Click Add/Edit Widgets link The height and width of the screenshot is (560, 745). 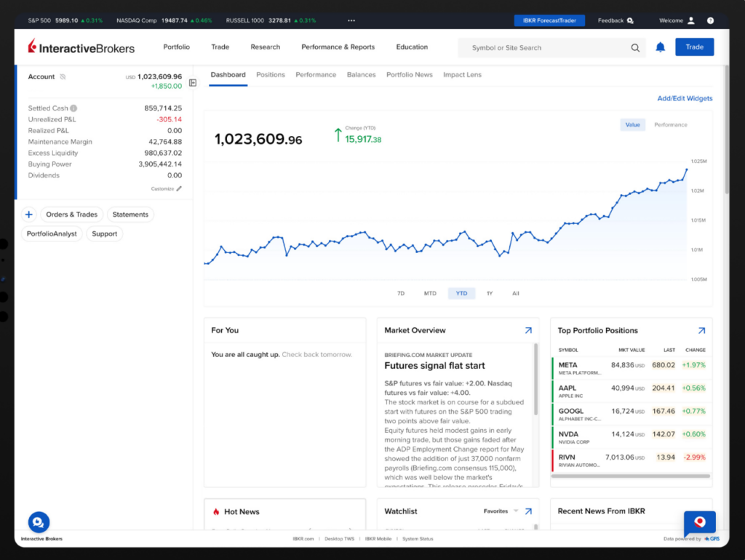point(685,98)
